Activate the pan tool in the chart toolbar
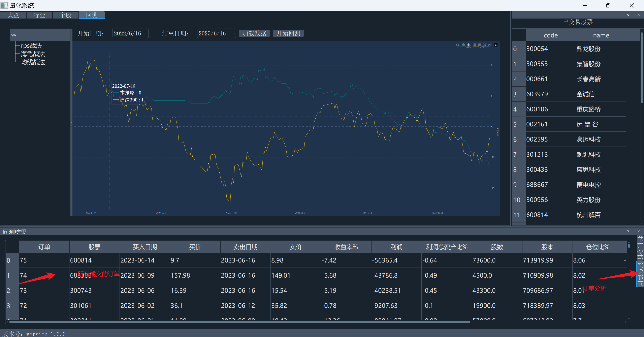Screen dimensions: 644x337 tap(469, 45)
